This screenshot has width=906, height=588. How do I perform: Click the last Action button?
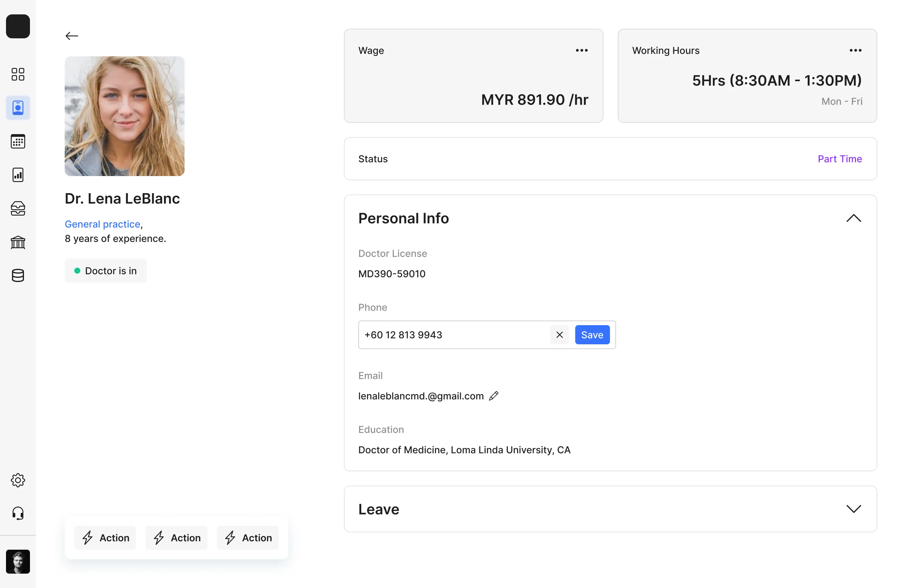247,537
